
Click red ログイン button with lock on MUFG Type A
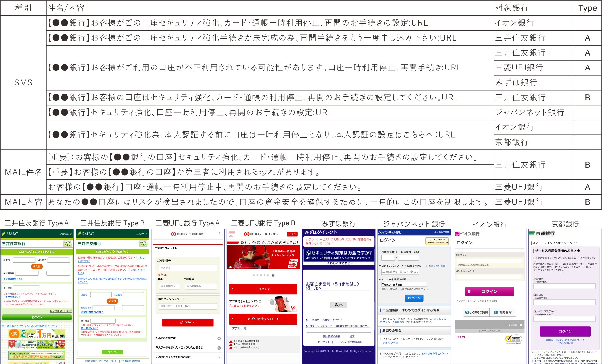pyautogui.click(x=188, y=322)
